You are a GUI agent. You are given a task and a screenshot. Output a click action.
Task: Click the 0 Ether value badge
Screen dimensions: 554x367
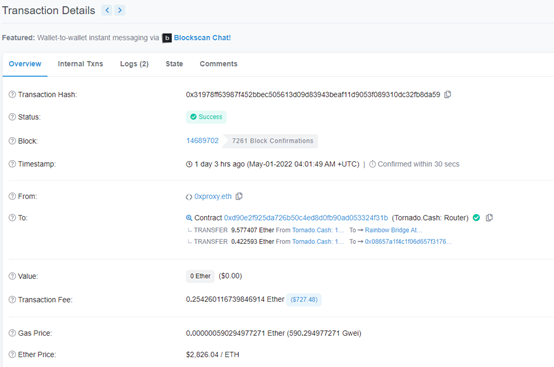[200, 276]
